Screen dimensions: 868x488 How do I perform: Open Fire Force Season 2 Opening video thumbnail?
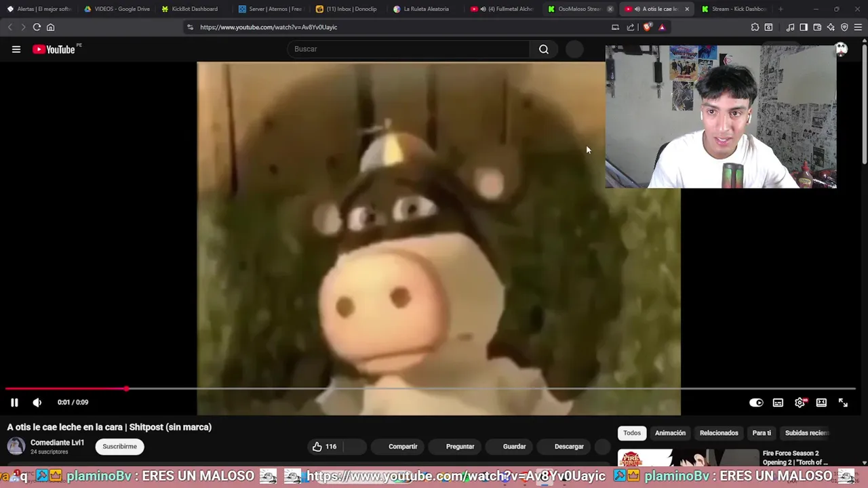(688, 458)
